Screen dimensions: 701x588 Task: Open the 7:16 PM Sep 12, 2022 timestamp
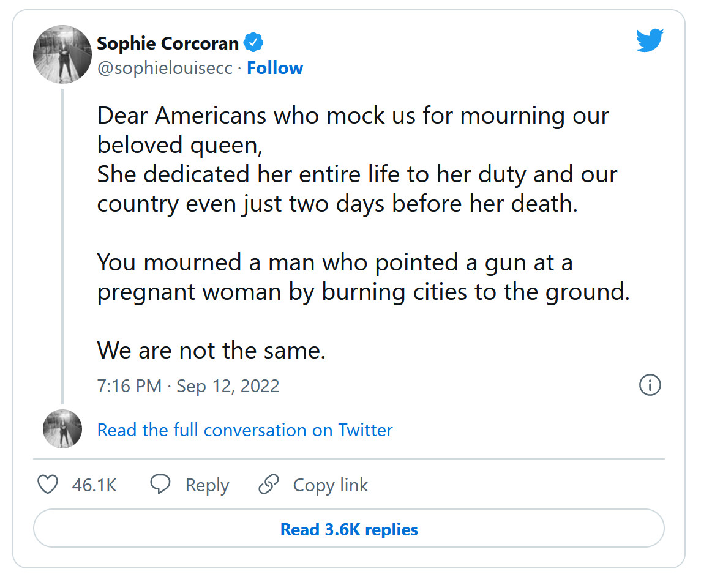188,386
